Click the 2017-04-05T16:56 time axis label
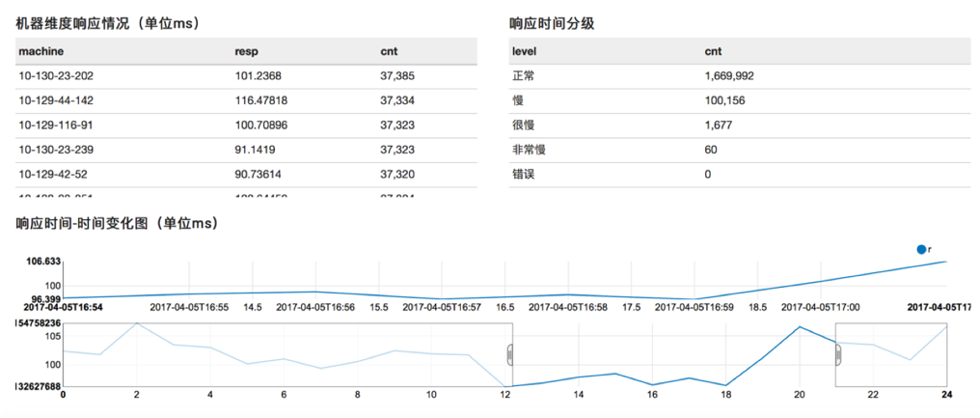 (315, 307)
